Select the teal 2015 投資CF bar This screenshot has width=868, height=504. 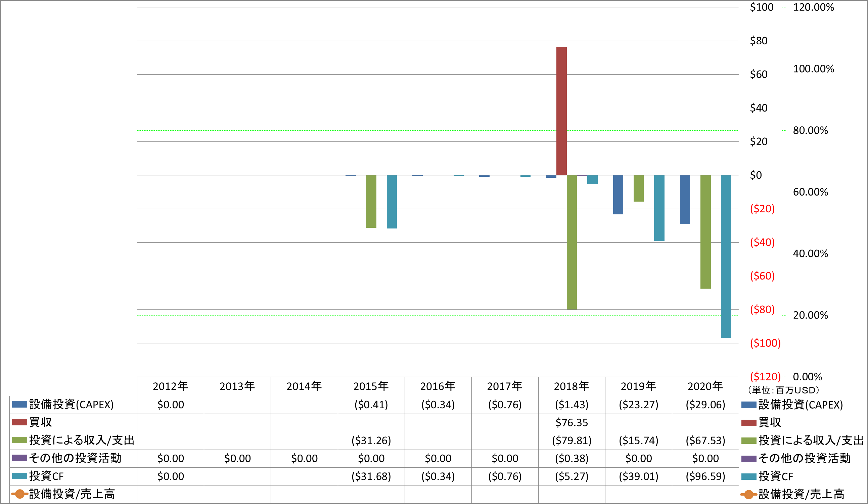pos(392,202)
